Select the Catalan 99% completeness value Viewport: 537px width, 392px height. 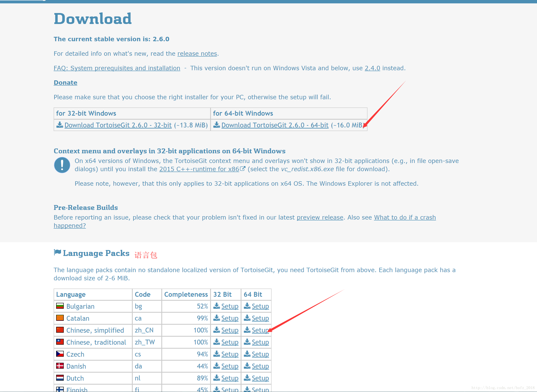(202, 318)
